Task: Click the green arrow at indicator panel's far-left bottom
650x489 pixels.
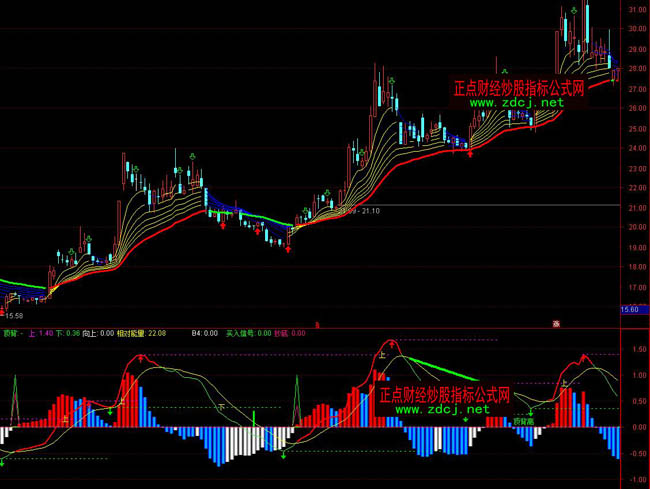Action: tap(2, 461)
